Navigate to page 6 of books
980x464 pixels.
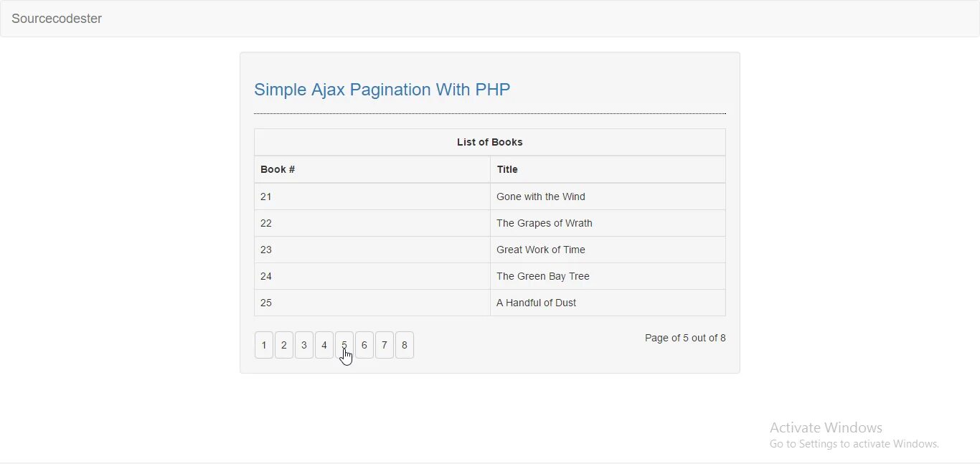pyautogui.click(x=364, y=345)
